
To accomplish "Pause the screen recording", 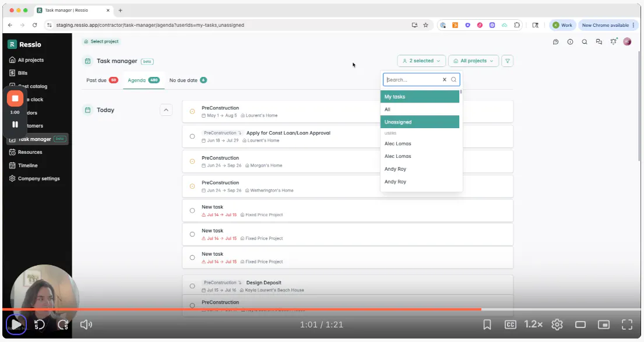I will pos(15,125).
